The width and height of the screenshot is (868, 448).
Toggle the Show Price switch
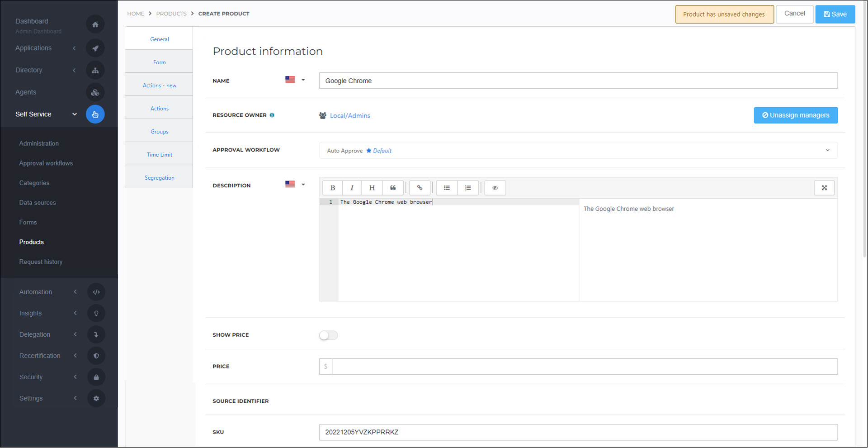point(329,335)
